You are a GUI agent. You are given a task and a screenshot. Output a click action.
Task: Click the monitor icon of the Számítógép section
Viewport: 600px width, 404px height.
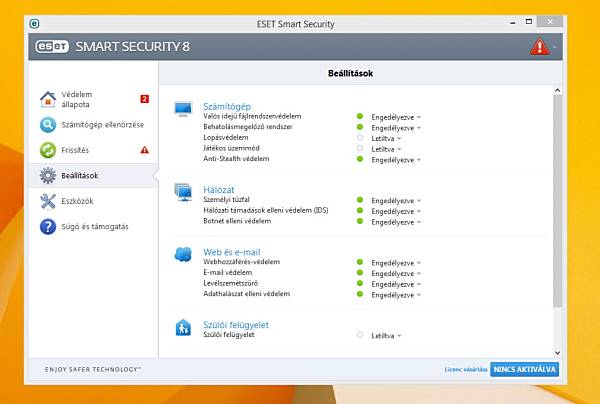(x=183, y=109)
